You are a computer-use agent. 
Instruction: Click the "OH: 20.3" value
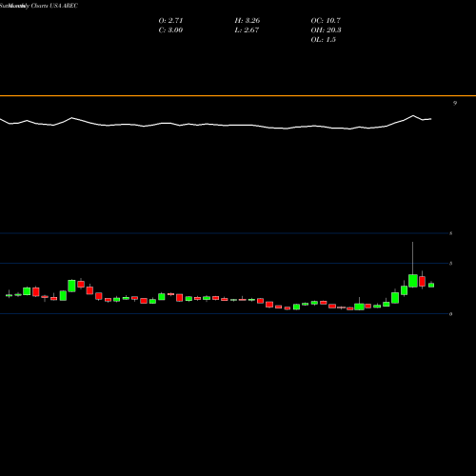coord(326,30)
